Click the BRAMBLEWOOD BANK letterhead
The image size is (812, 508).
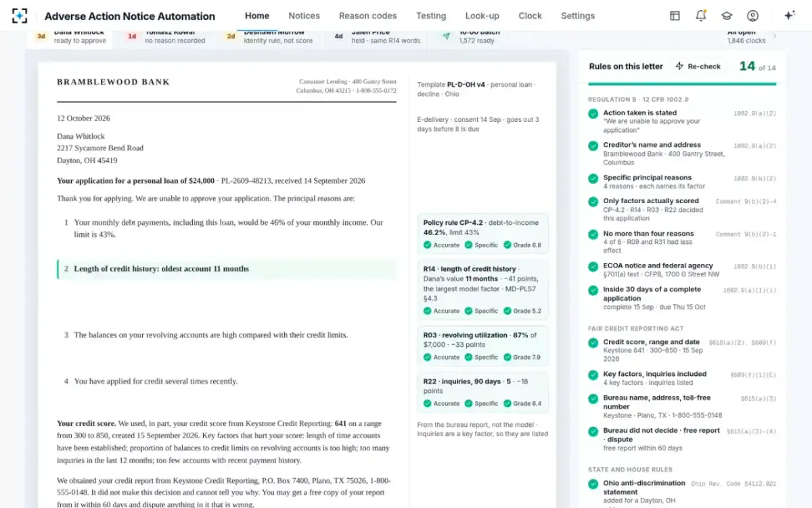114,82
